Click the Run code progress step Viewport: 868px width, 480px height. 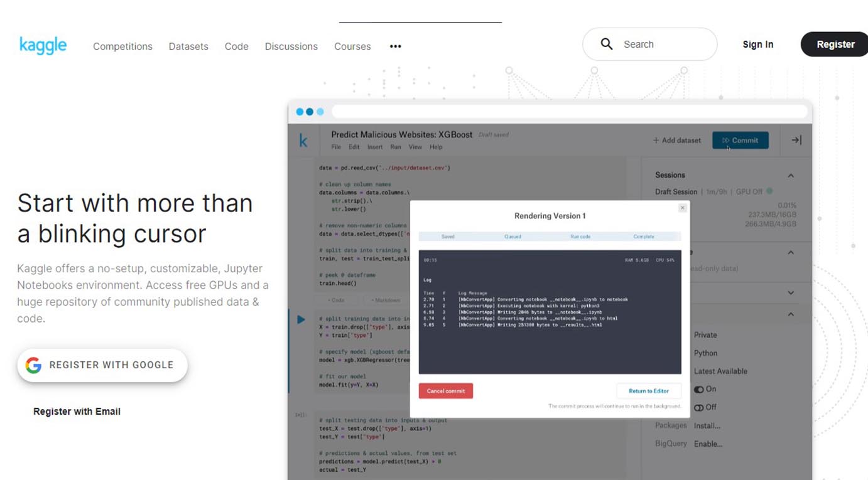[x=580, y=237]
